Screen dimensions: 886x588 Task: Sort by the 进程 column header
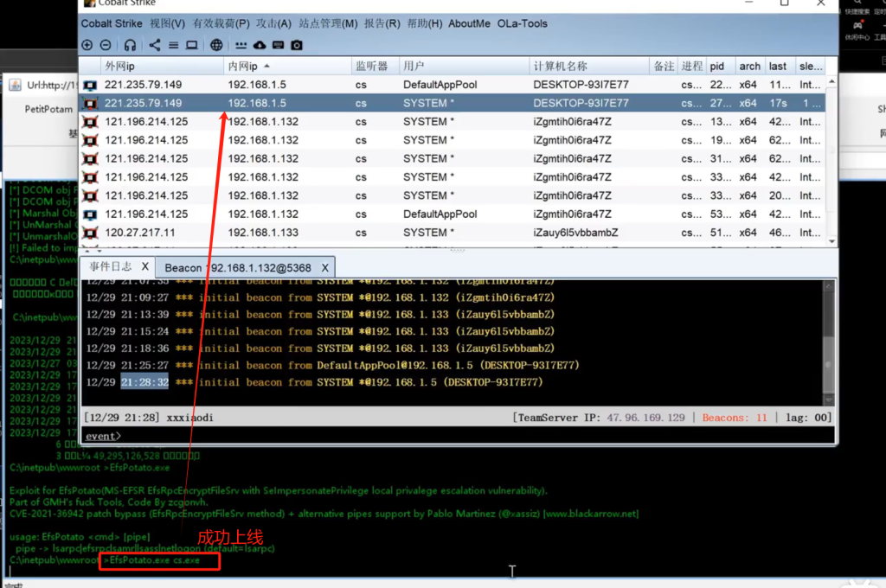click(x=692, y=66)
